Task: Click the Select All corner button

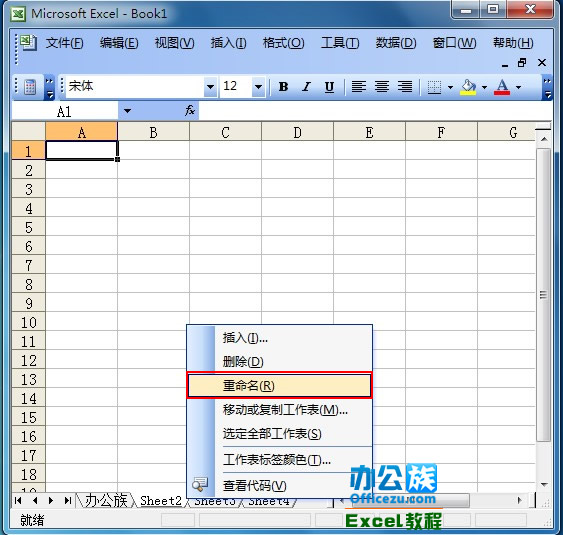Action: (29, 131)
